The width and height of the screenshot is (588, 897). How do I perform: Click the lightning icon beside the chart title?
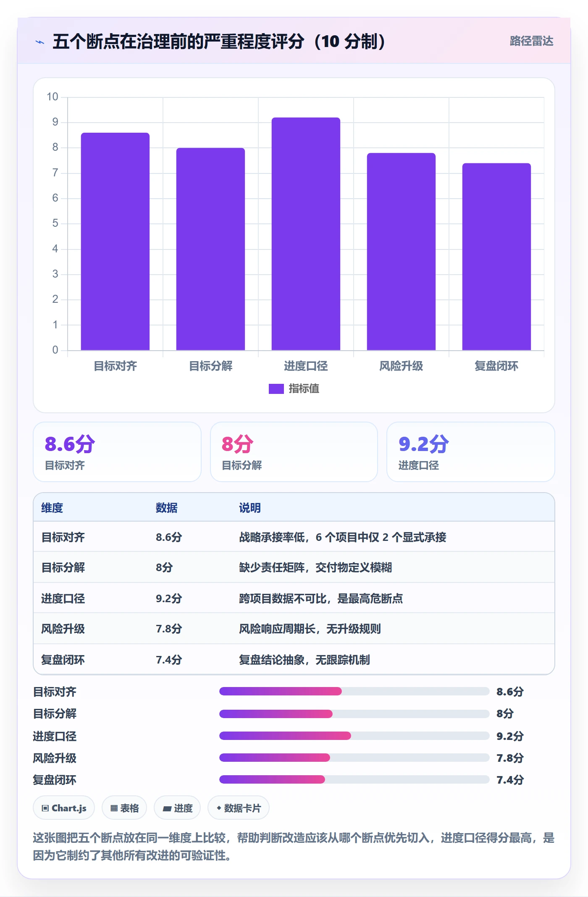coord(40,42)
